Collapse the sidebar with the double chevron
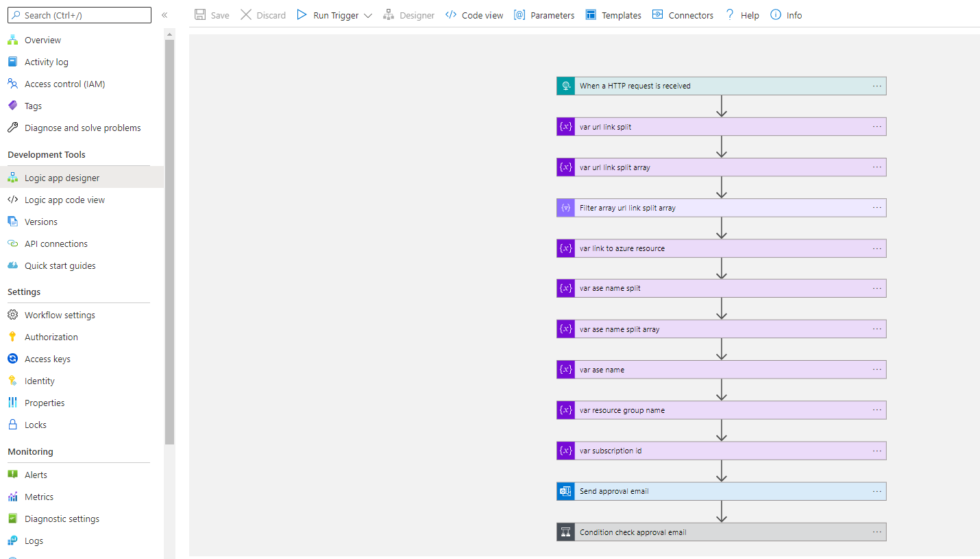Viewport: 980px width, 559px height. point(164,14)
